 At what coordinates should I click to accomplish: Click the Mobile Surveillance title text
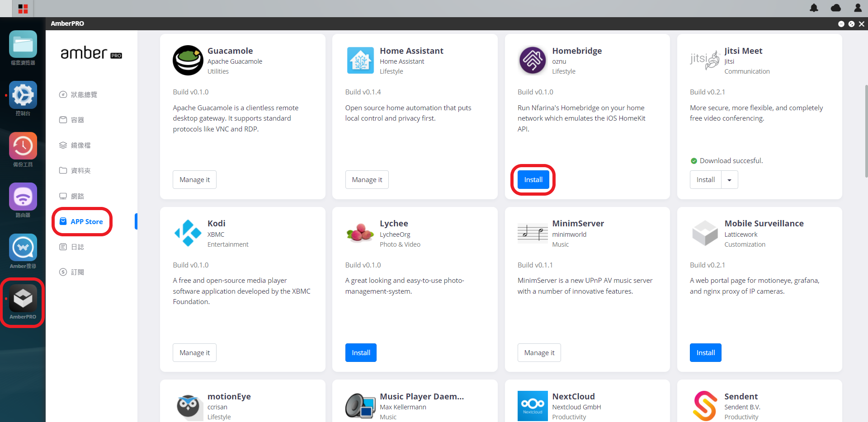(x=764, y=223)
